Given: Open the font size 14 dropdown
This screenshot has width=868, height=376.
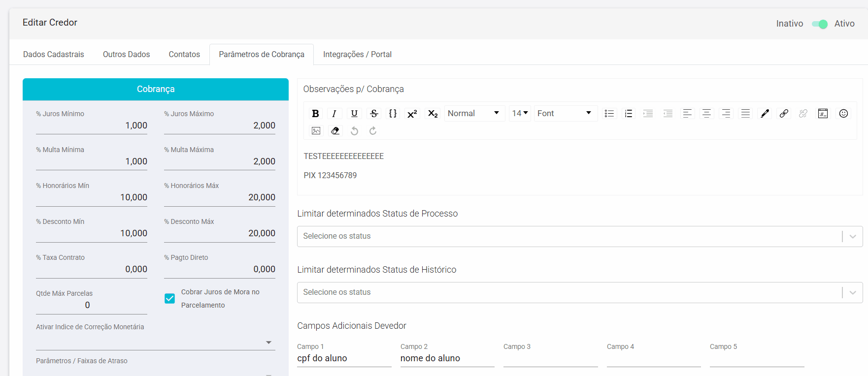Looking at the screenshot, I should point(520,114).
